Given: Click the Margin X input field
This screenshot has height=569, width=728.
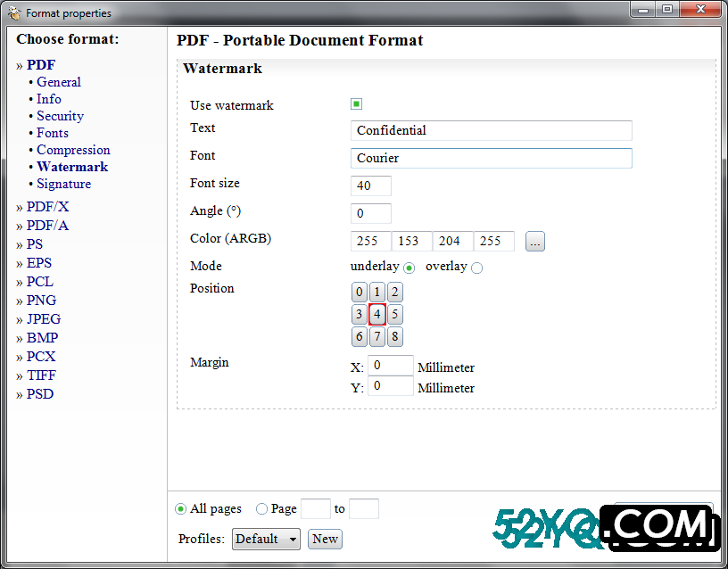Looking at the screenshot, I should 391,366.
